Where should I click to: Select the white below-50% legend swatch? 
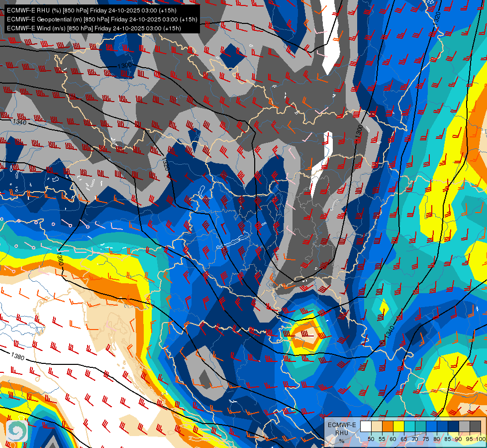coord(366,426)
